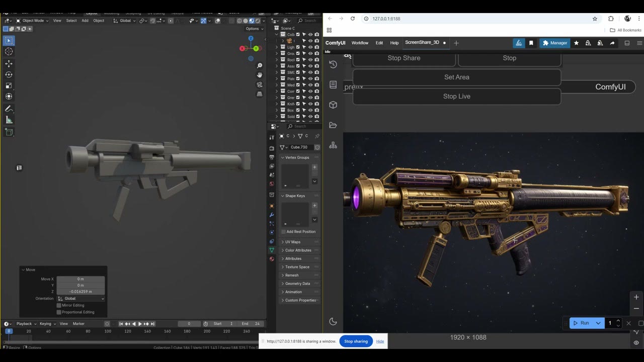Open the ComfyUI Edit menu
The width and height of the screenshot is (644, 362).
(x=379, y=43)
